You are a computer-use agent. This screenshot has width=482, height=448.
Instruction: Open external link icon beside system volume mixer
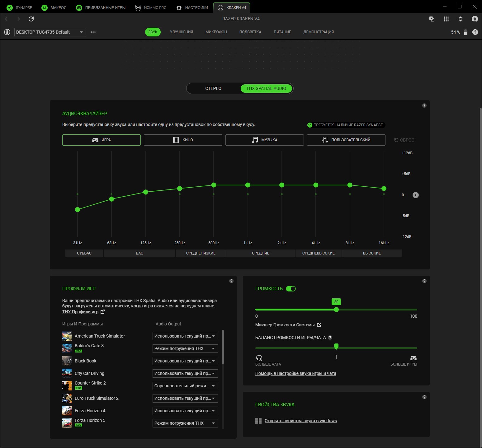coord(319,325)
